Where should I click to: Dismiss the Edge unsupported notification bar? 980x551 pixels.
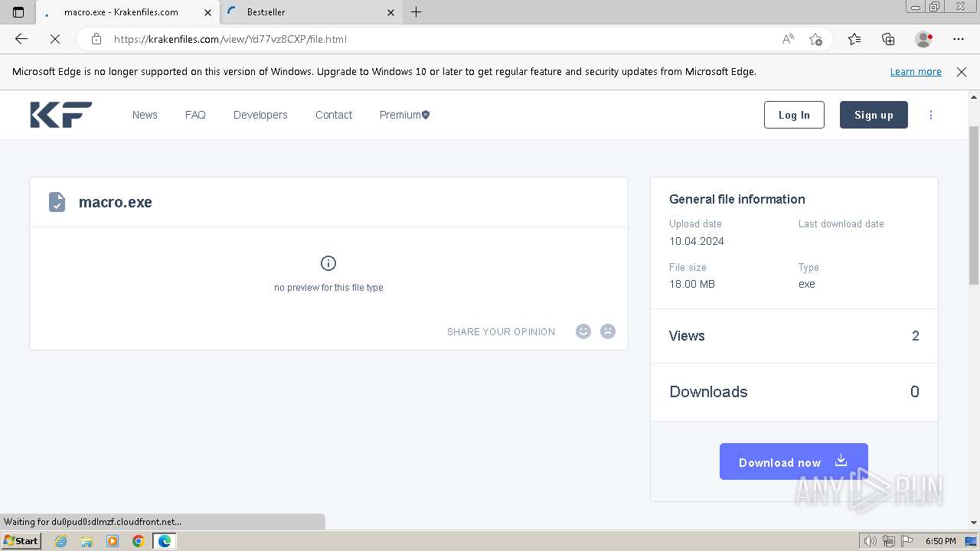(x=962, y=72)
